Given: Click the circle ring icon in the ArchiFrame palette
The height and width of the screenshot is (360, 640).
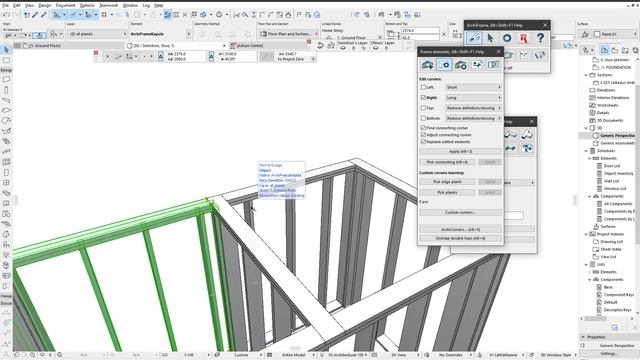Looking at the screenshot, I should coord(507,38).
